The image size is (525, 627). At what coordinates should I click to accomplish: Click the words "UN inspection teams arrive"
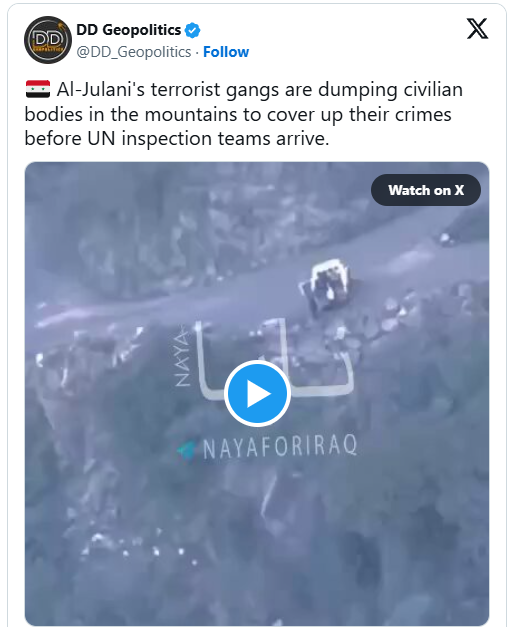[208, 139]
